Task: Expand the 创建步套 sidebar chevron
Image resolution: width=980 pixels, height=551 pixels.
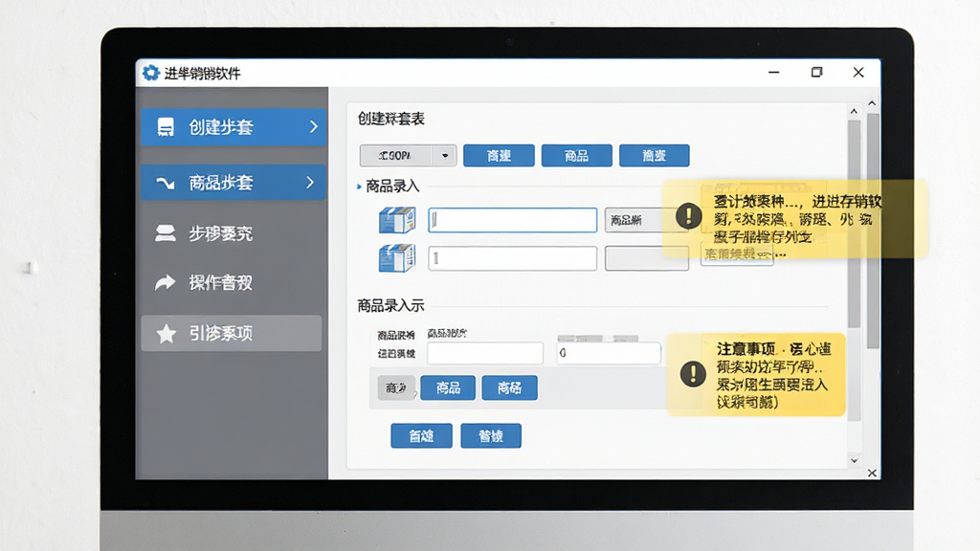Action: pos(313,127)
